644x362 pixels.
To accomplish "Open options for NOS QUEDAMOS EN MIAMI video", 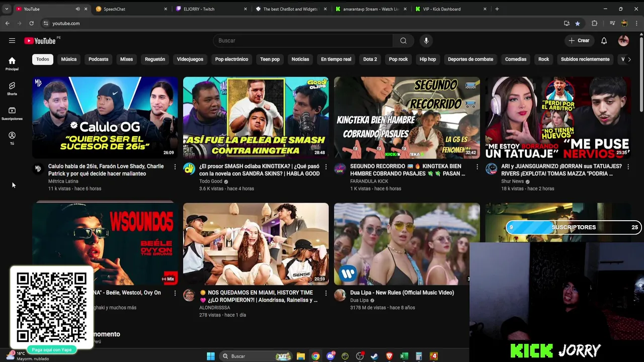I will point(326,293).
